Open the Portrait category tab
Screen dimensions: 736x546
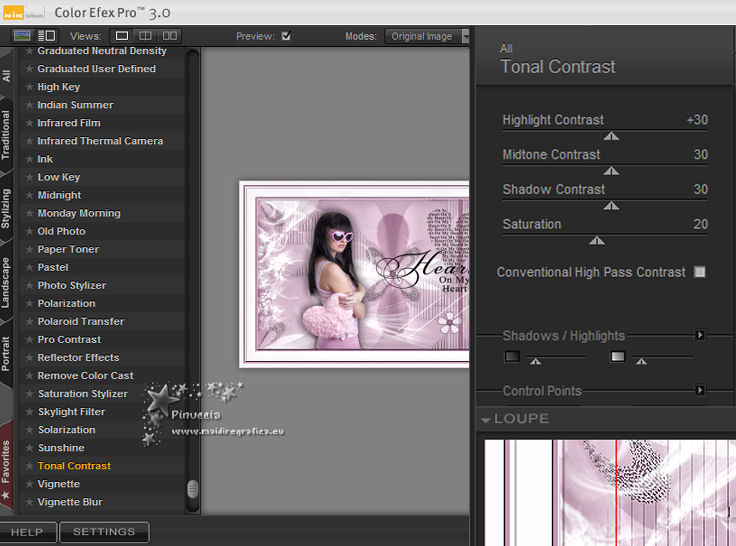[x=6, y=354]
